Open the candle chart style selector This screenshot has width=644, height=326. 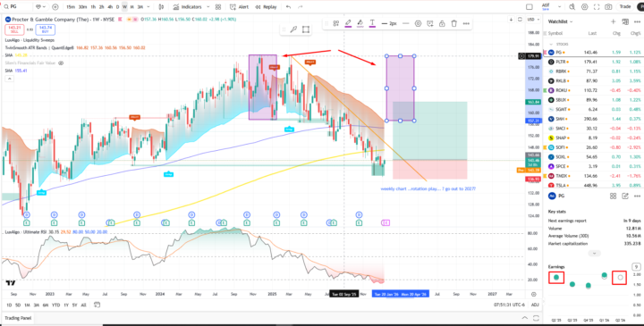click(x=161, y=7)
